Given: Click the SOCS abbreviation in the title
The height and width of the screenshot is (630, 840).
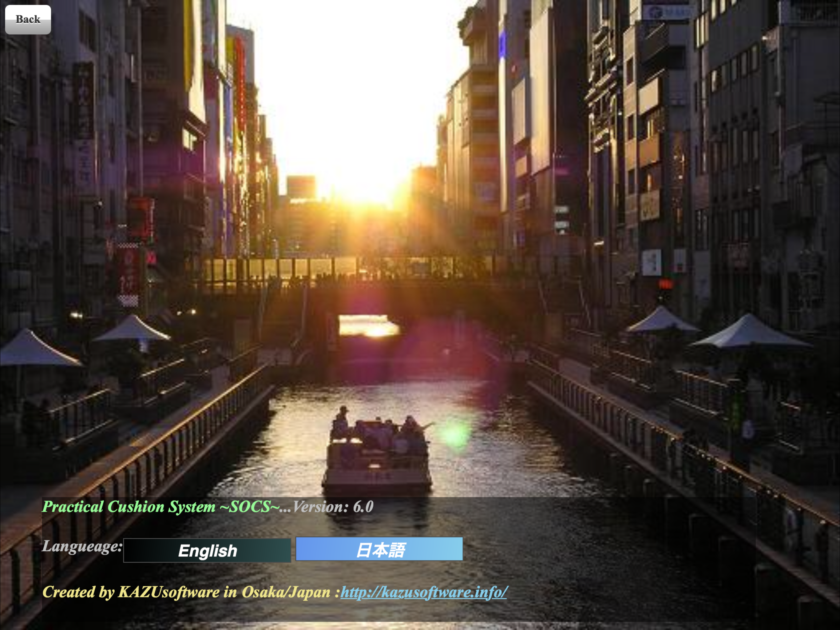Looking at the screenshot, I should [x=249, y=507].
